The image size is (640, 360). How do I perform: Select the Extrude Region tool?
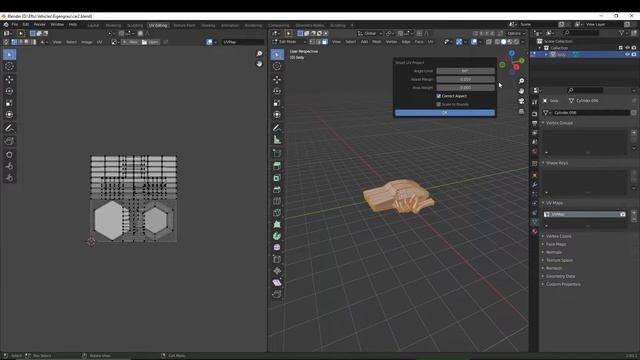[x=277, y=166]
